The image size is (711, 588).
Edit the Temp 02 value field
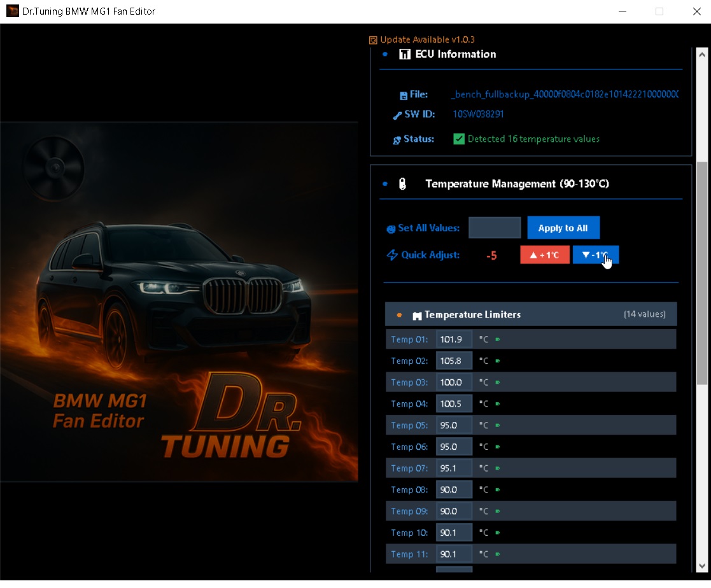tap(454, 361)
